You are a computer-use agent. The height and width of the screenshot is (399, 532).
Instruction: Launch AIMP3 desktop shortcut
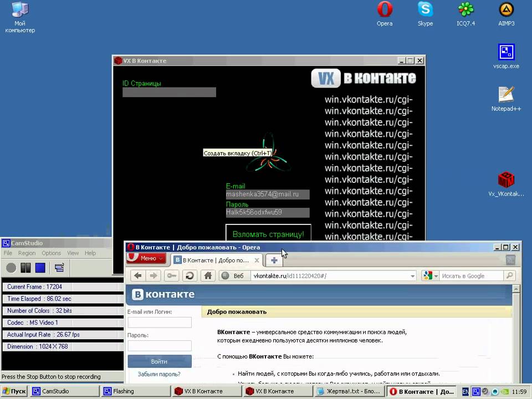click(506, 14)
